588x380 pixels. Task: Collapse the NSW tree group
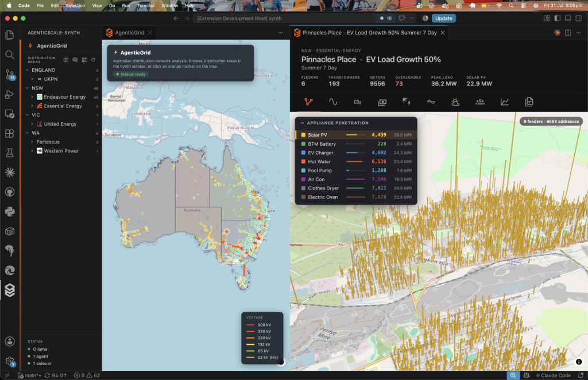tap(28, 88)
